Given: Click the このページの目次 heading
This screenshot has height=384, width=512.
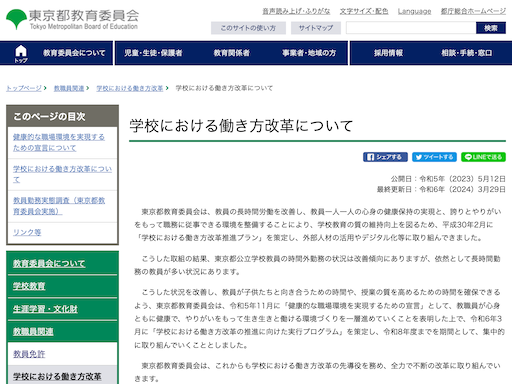Looking at the screenshot, I should [49, 116].
